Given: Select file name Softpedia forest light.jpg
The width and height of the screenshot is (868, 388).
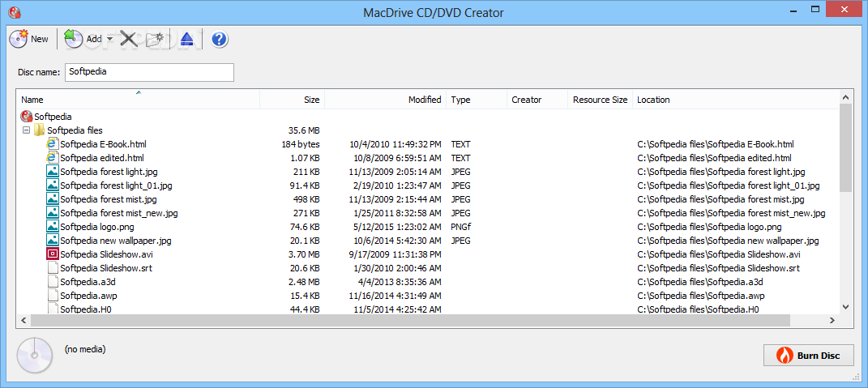Looking at the screenshot, I should pyautogui.click(x=109, y=173).
